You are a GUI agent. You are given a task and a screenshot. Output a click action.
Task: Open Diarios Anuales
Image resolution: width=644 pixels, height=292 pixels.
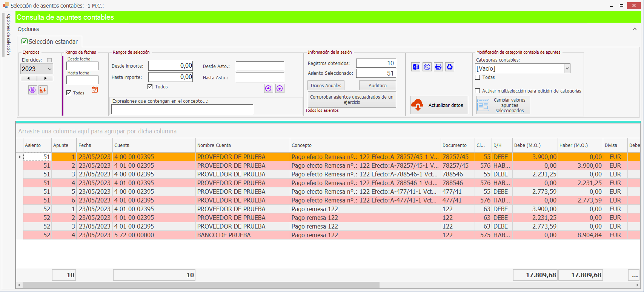pyautogui.click(x=326, y=86)
